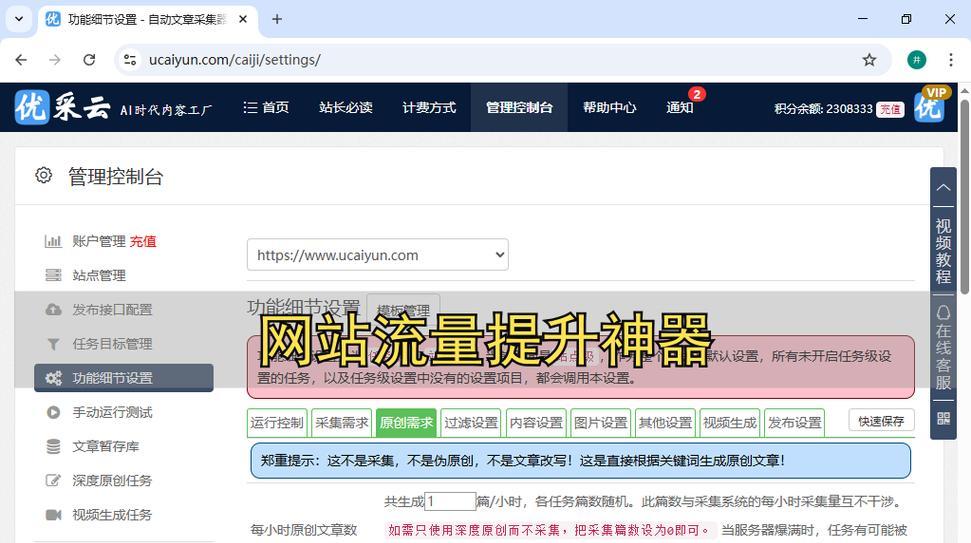This screenshot has width=971, height=543.
Task: Switch to the 视频生成 tab
Action: pyautogui.click(x=729, y=423)
